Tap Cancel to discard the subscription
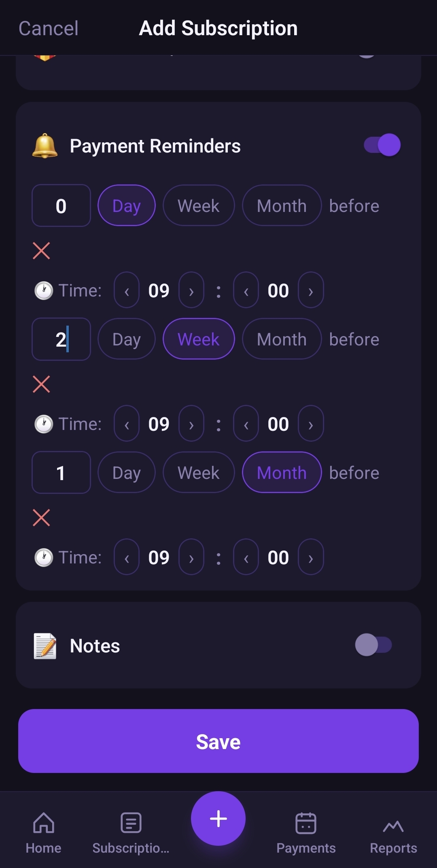The image size is (437, 868). (x=48, y=28)
